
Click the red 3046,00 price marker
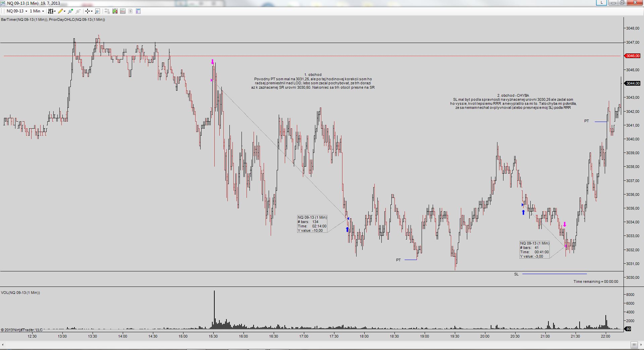[633, 56]
